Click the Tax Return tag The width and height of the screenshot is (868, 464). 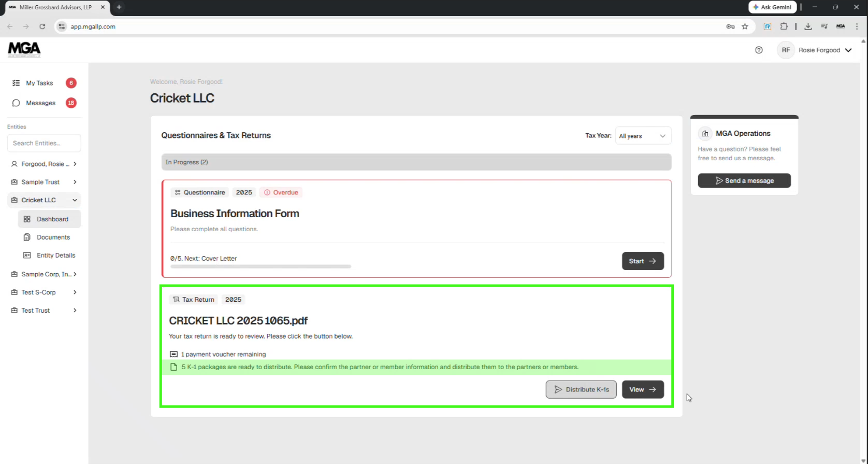(x=194, y=300)
